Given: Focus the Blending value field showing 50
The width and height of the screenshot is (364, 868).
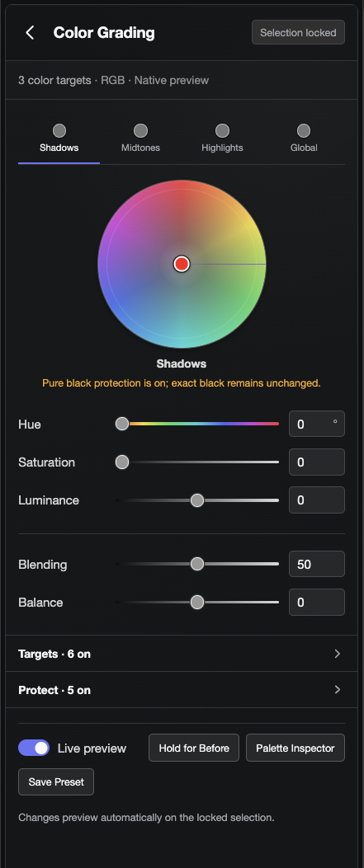Looking at the screenshot, I should [317, 564].
